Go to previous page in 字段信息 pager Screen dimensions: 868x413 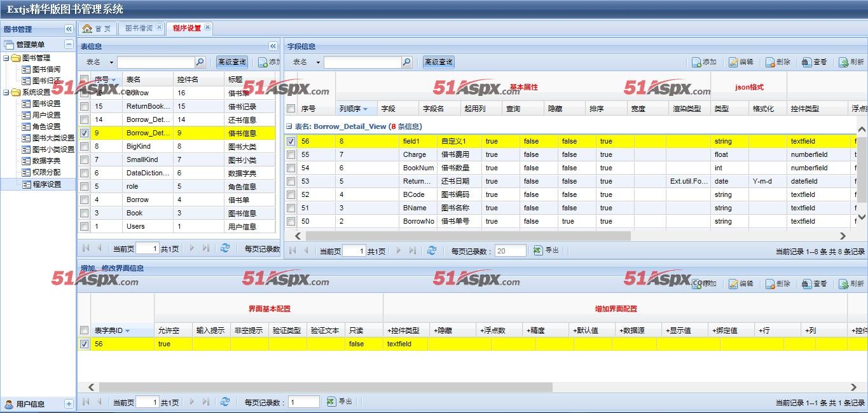[x=306, y=250]
